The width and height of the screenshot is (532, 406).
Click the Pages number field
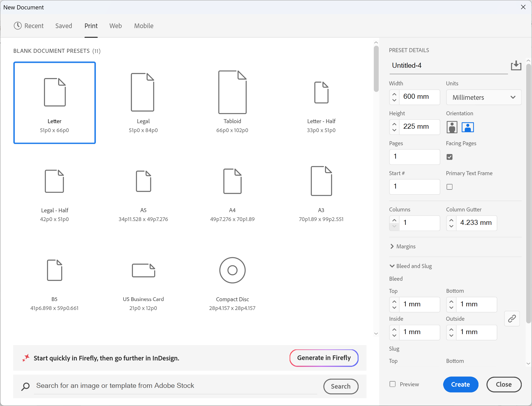414,157
